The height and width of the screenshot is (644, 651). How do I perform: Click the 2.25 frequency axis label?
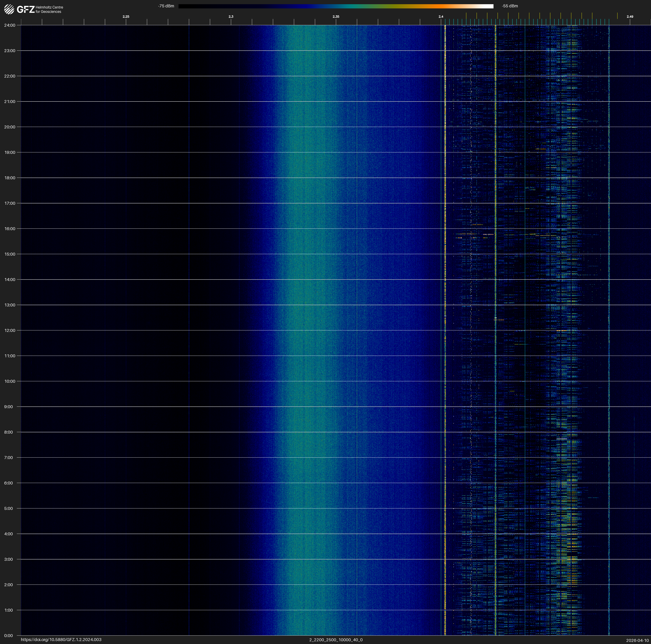point(126,17)
